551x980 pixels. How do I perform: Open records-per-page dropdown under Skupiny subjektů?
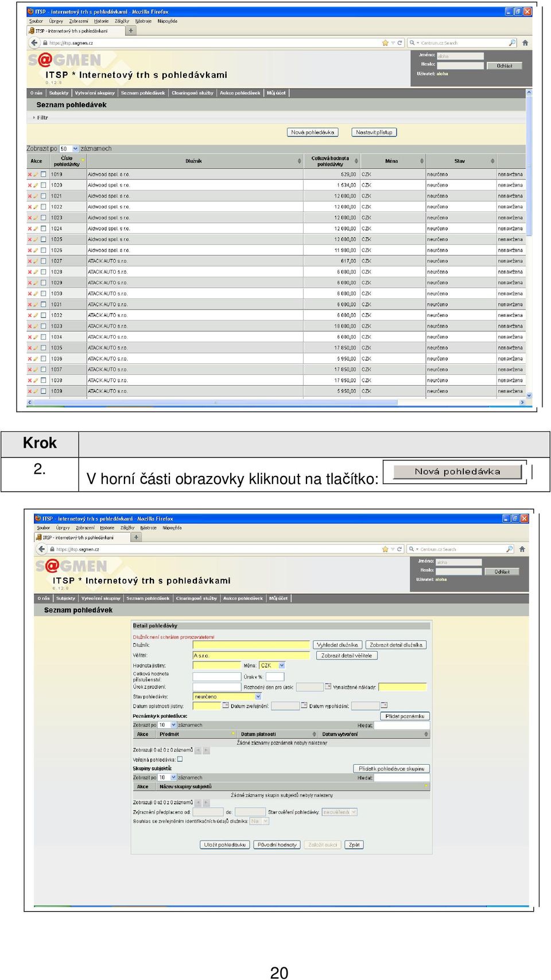pos(167,777)
